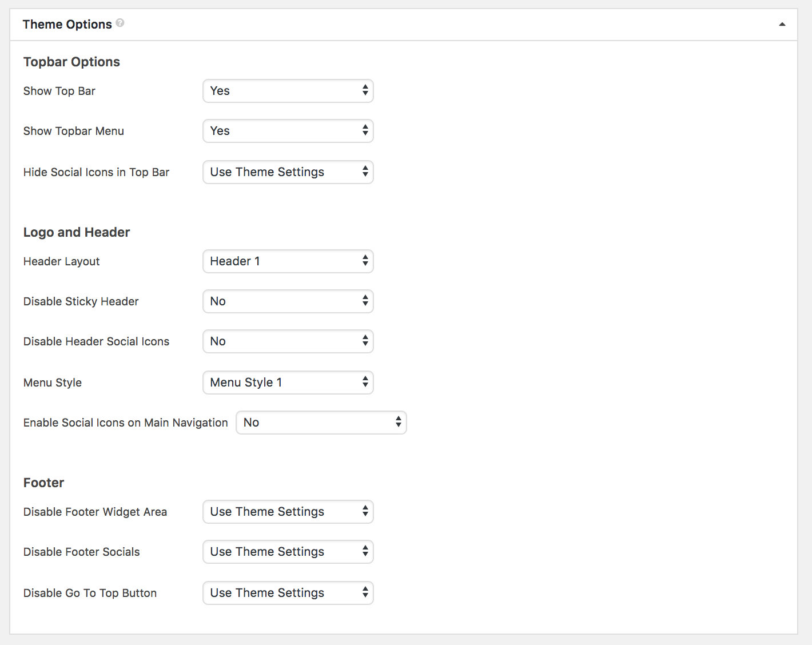This screenshot has width=812, height=645.
Task: Click the Show Top Bar label
Action: [x=59, y=91]
